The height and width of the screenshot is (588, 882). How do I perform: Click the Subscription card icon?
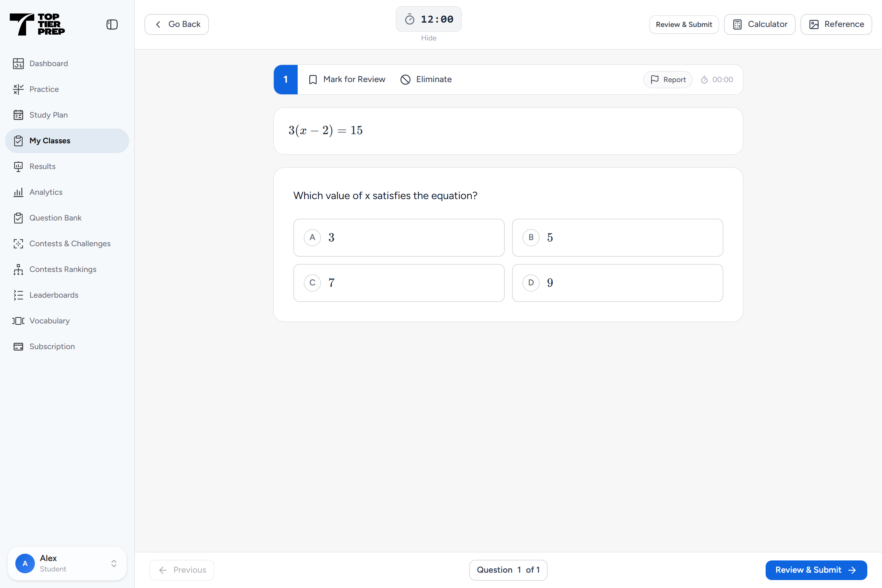tap(18, 346)
